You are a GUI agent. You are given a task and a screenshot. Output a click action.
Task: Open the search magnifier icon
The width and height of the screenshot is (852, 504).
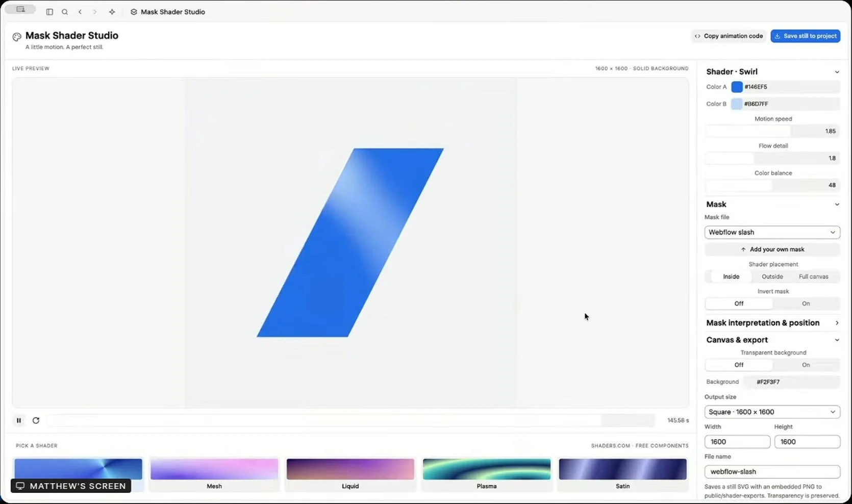(65, 12)
